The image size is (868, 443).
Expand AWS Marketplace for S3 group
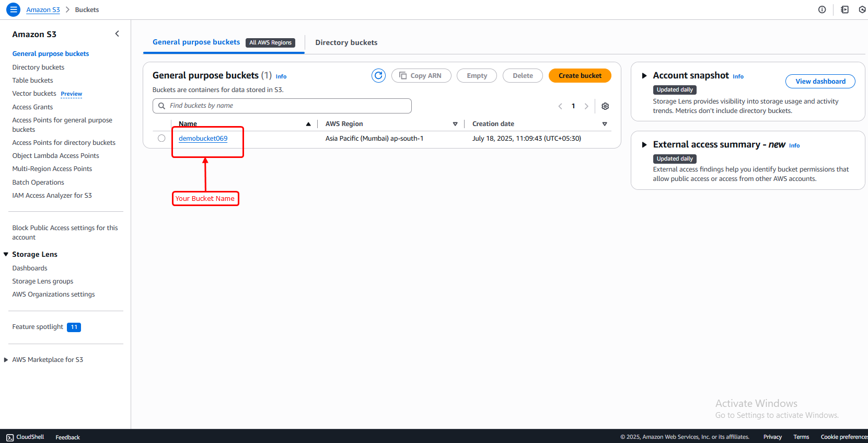tap(6, 360)
